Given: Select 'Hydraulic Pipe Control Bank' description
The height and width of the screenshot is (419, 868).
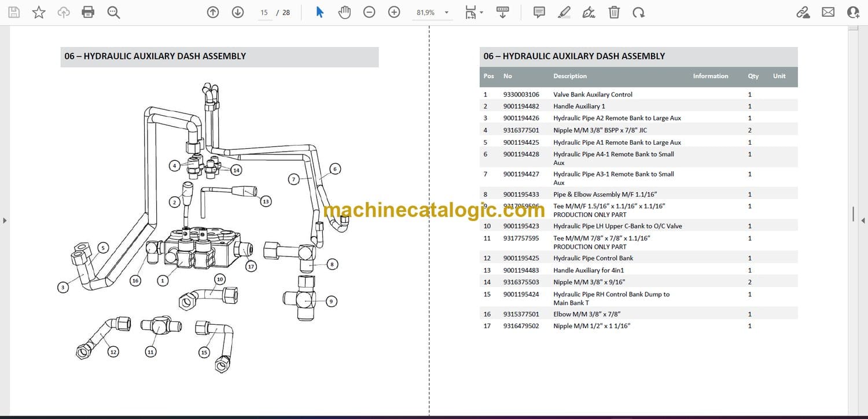Looking at the screenshot, I should 593,258.
